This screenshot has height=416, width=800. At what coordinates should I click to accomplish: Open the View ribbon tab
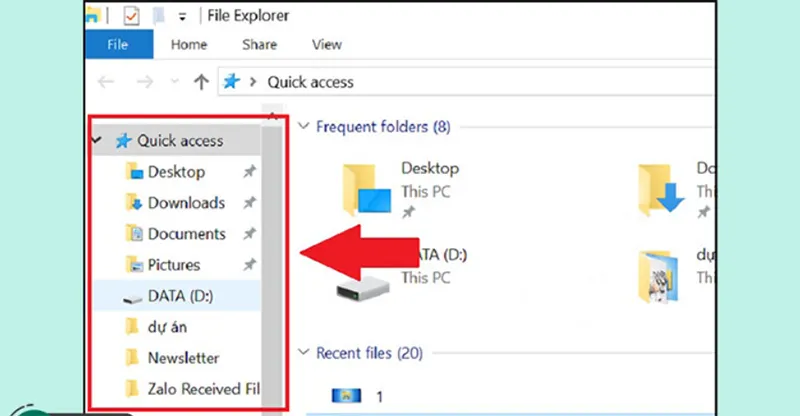(x=326, y=45)
